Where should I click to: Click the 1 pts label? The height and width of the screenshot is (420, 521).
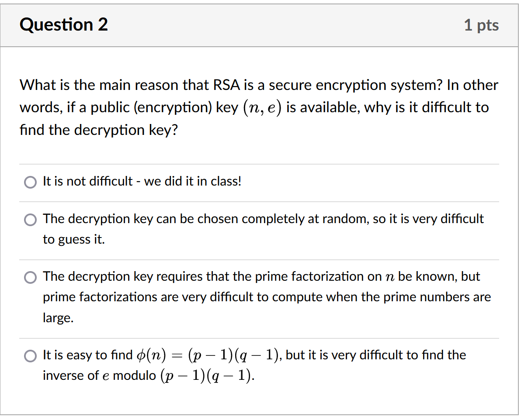tap(482, 25)
